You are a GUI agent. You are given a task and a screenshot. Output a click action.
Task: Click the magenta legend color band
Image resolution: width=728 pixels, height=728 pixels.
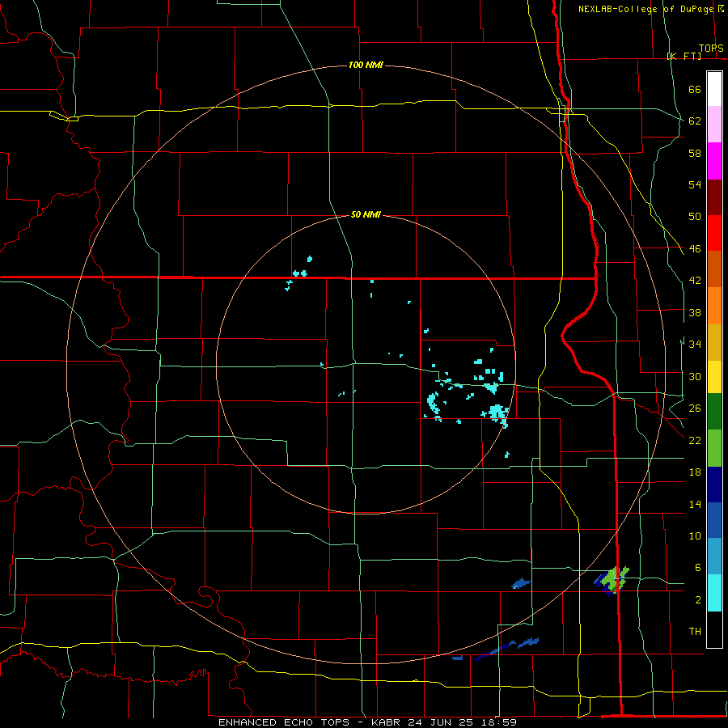pyautogui.click(x=714, y=161)
